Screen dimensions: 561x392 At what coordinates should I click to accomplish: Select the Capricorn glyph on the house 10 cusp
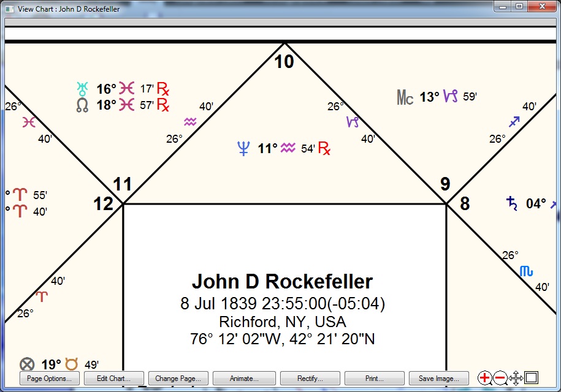tap(353, 122)
